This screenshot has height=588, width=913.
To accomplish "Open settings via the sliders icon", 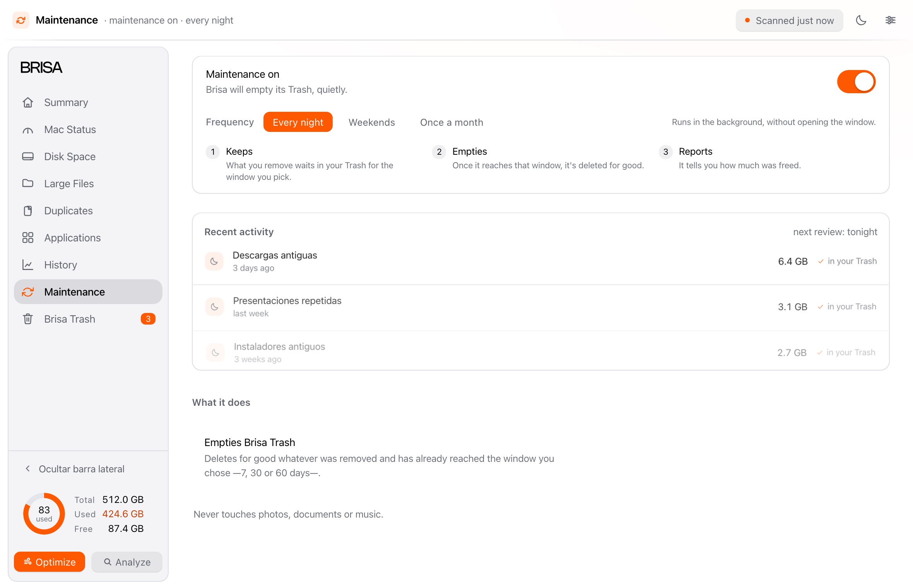I will (891, 20).
